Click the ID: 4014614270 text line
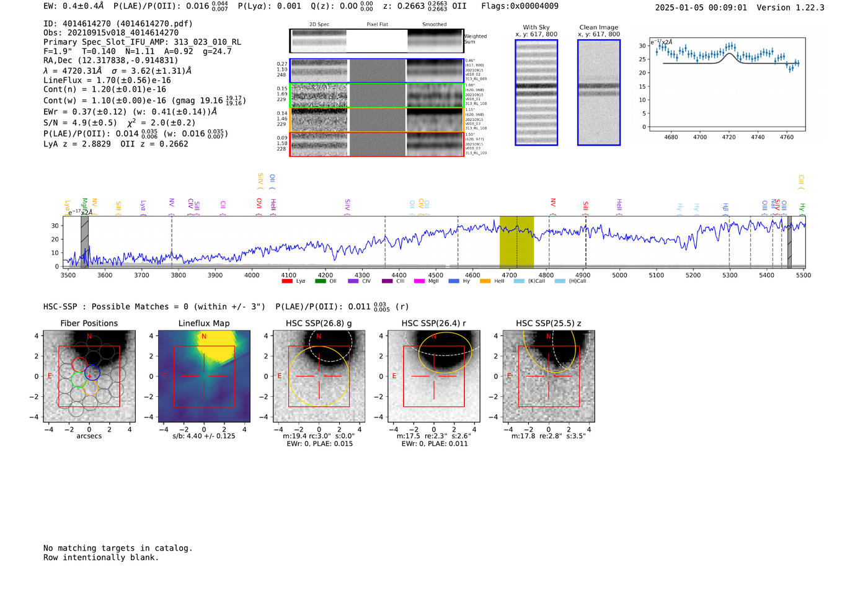The image size is (868, 591). [118, 24]
